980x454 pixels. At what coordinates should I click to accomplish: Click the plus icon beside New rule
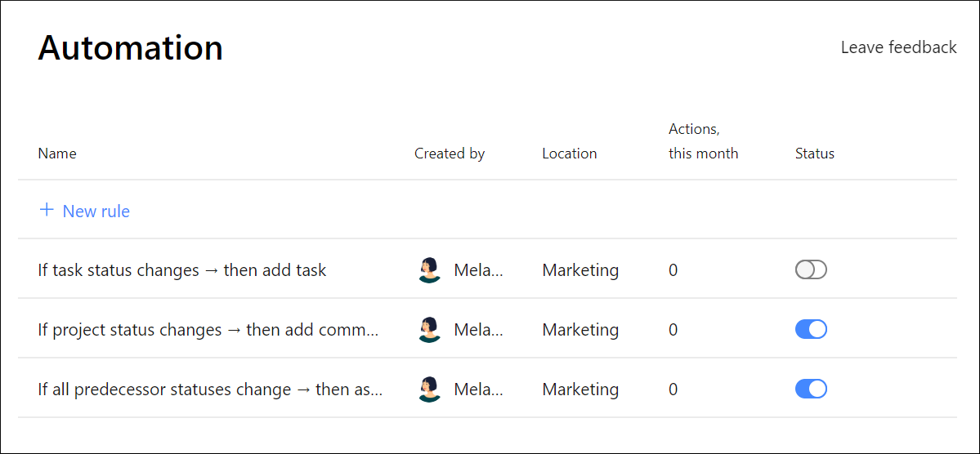pos(47,211)
